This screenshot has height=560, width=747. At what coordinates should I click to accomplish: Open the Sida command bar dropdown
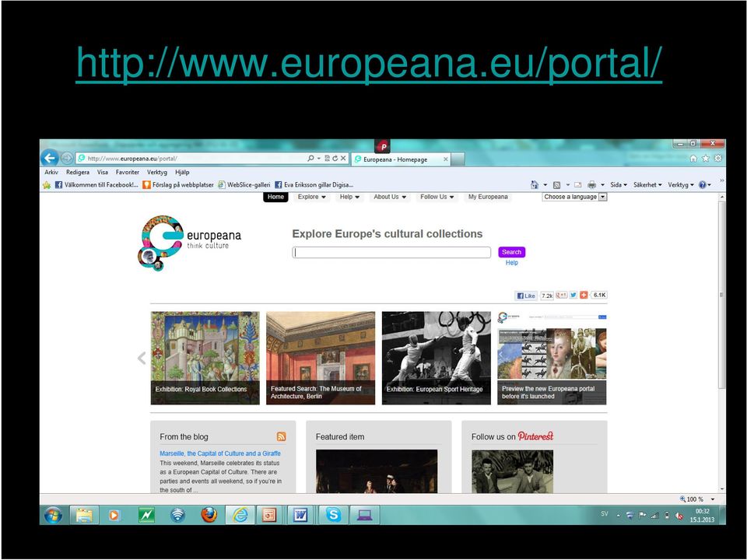(x=619, y=185)
